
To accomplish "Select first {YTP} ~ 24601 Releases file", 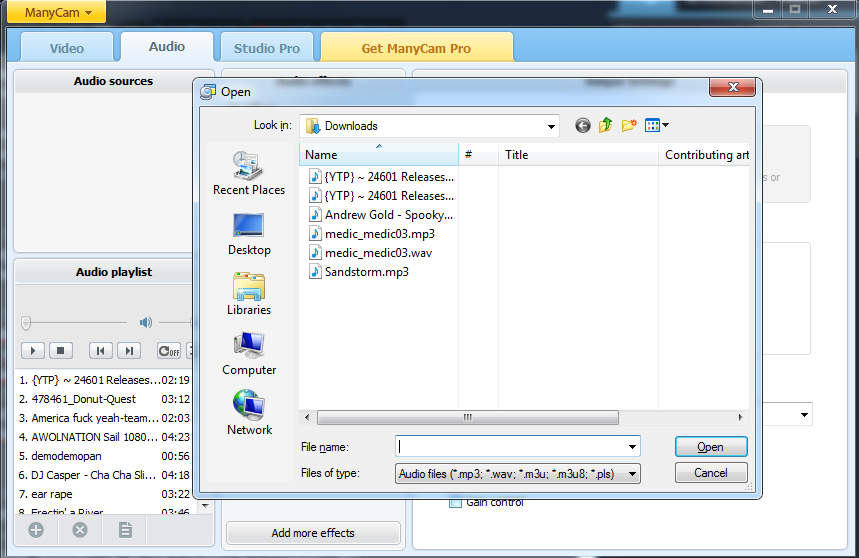I will (381, 177).
